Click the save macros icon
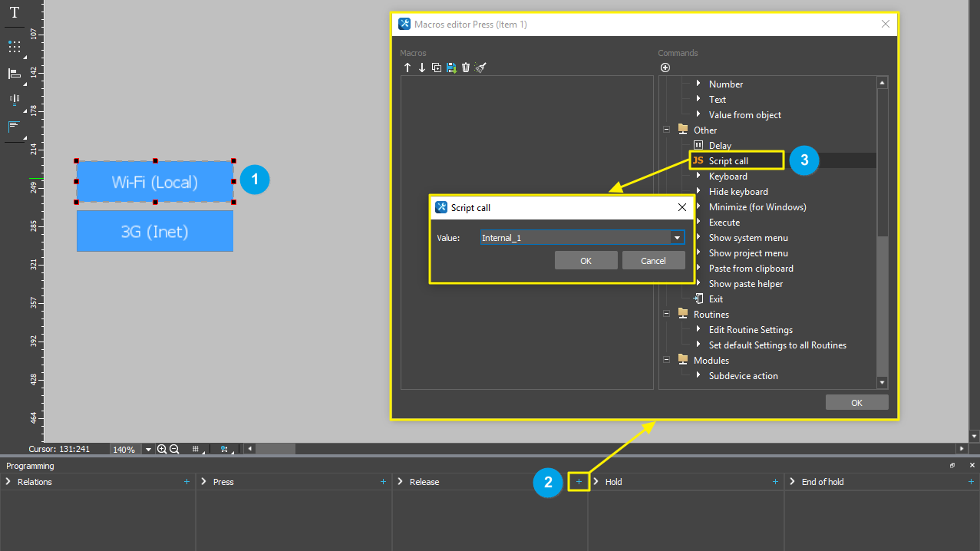 point(451,68)
